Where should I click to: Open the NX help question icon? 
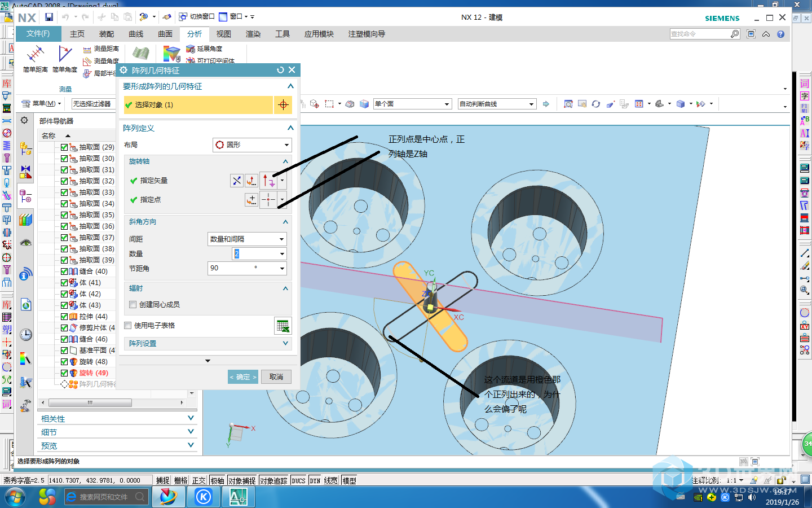[780, 34]
